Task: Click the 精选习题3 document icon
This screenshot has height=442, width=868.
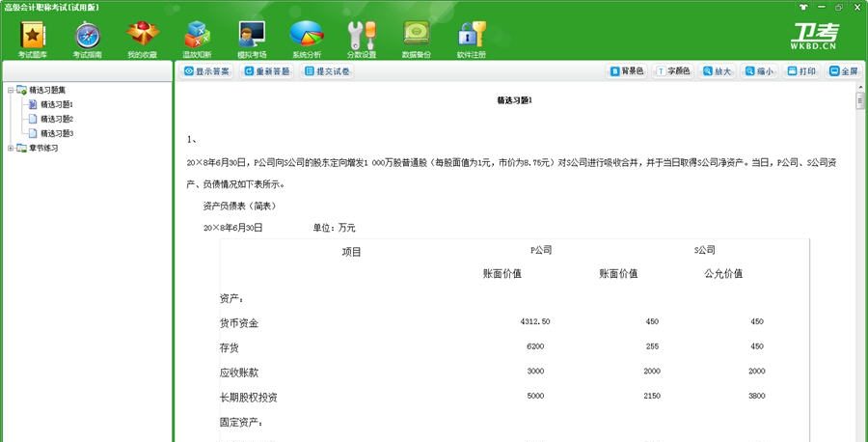Action: [x=33, y=133]
